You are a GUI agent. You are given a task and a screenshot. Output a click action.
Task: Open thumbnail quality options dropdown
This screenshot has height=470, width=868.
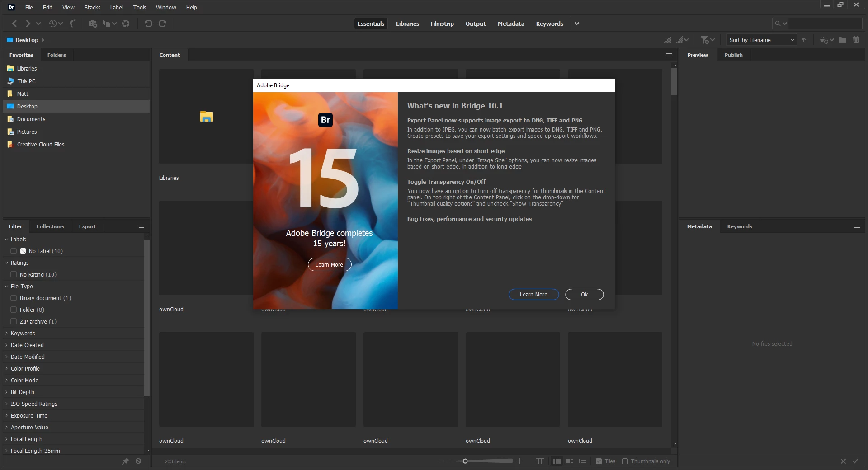point(682,40)
